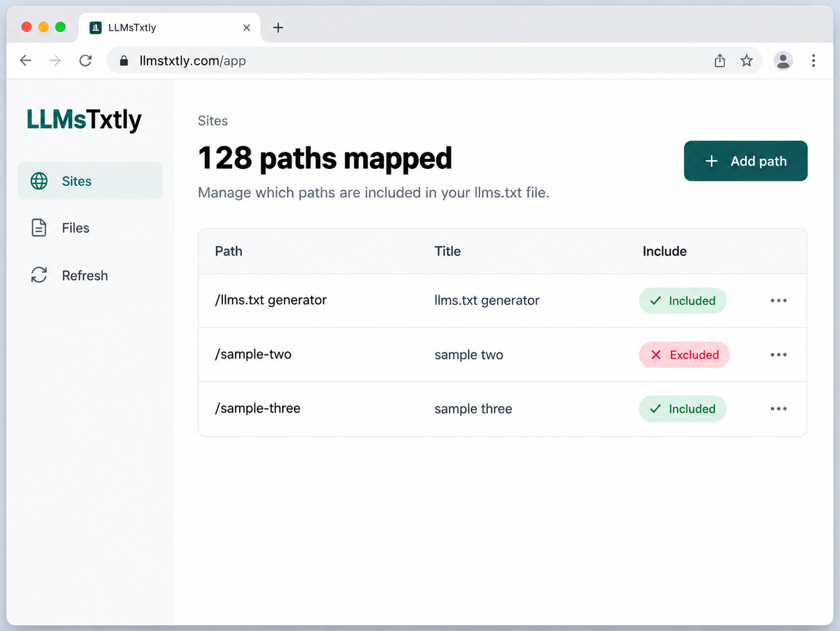The image size is (840, 631).
Task: Click the 'sample three' title cell
Action: (x=473, y=409)
